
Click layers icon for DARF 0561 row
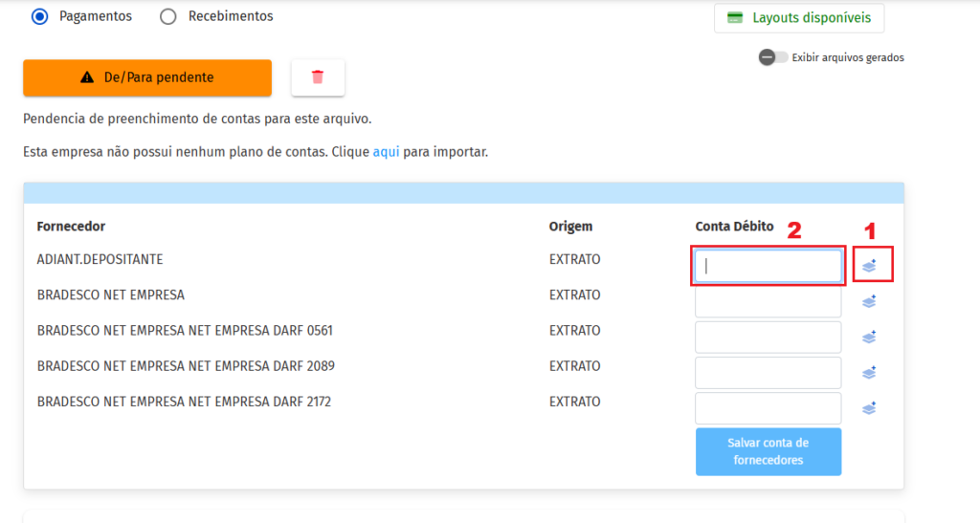(x=869, y=337)
